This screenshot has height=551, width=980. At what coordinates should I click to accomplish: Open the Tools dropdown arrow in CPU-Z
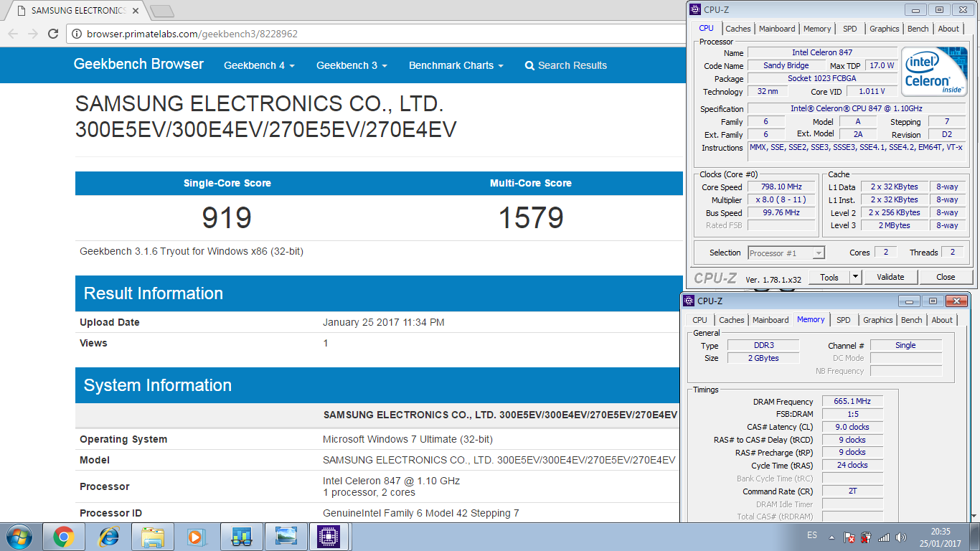[x=855, y=277]
